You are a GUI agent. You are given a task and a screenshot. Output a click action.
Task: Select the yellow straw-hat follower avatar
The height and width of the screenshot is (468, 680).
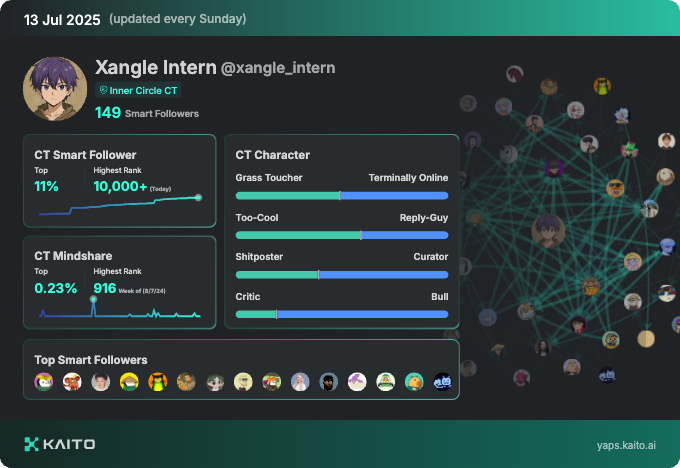[x=129, y=382]
